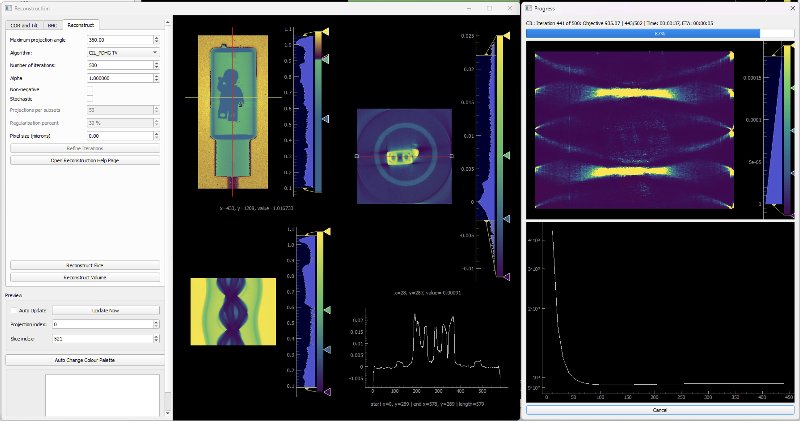This screenshot has width=800, height=421.
Task: Click the Projection index spinner arrows
Action: click(x=156, y=324)
